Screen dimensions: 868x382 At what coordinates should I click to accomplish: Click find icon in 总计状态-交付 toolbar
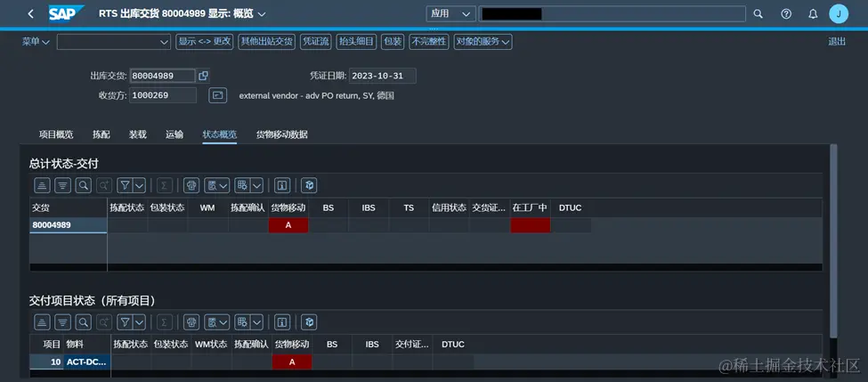tap(83, 185)
